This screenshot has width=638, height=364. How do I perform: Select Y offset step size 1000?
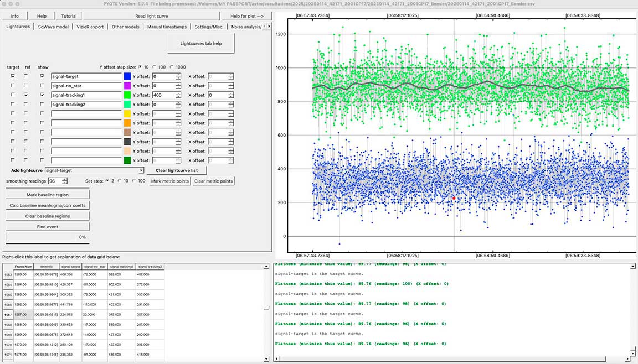(172, 67)
